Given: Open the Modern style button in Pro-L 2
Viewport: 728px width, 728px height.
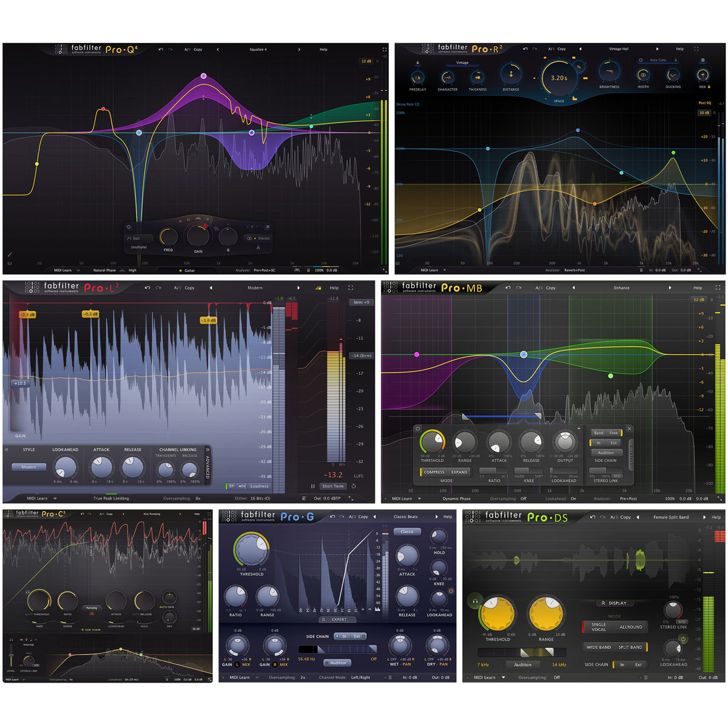Looking at the screenshot, I should click(x=29, y=467).
